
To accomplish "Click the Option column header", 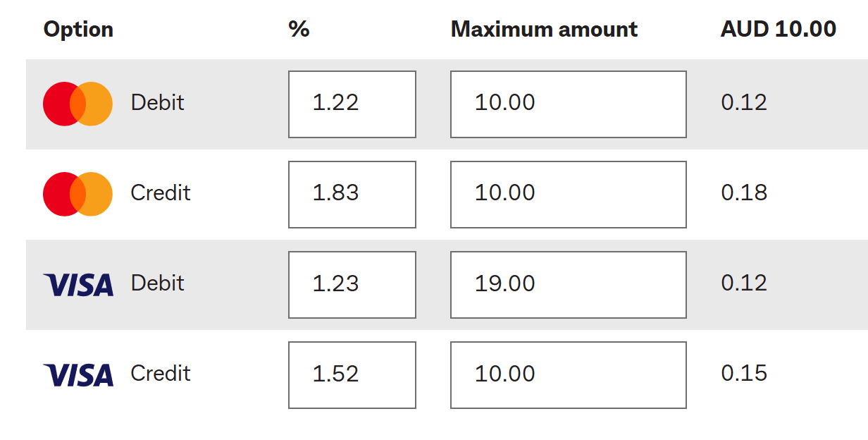I will click(78, 30).
